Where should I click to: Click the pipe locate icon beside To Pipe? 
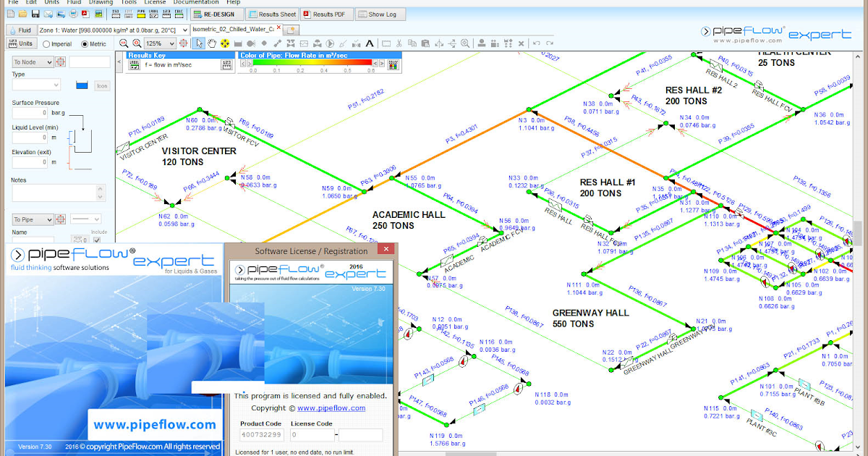pos(60,219)
